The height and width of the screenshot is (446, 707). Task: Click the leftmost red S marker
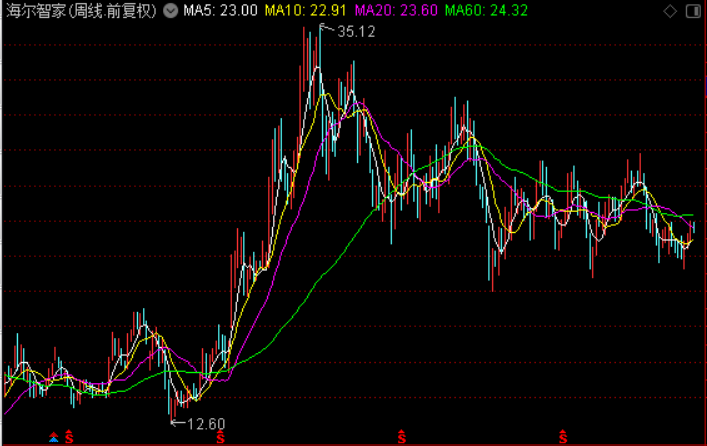click(x=69, y=436)
